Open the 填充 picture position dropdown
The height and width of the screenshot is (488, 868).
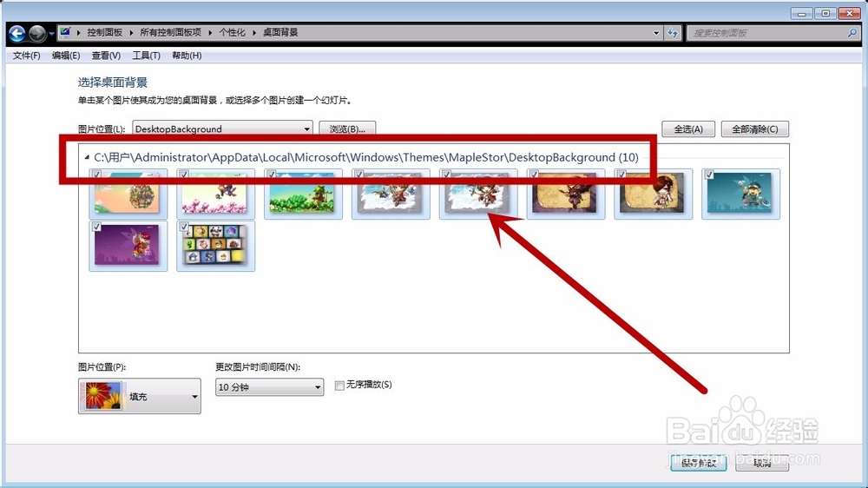(140, 396)
